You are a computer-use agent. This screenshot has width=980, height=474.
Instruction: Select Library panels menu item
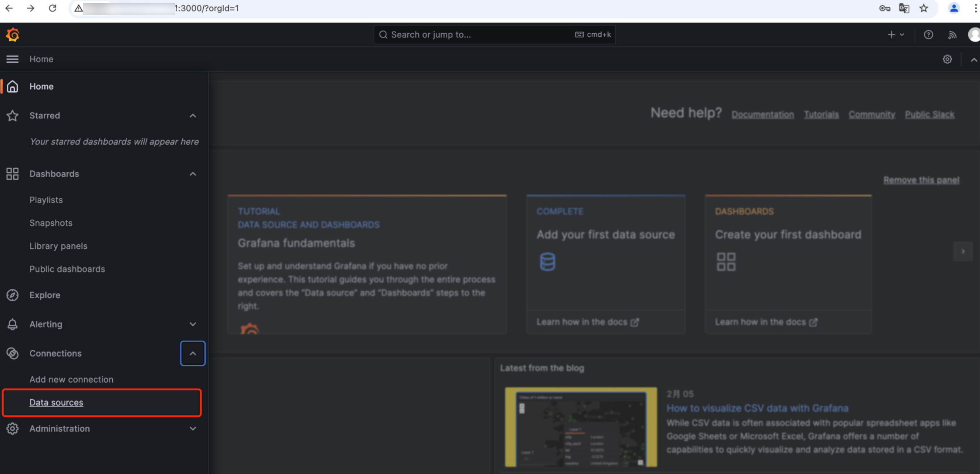tap(58, 246)
